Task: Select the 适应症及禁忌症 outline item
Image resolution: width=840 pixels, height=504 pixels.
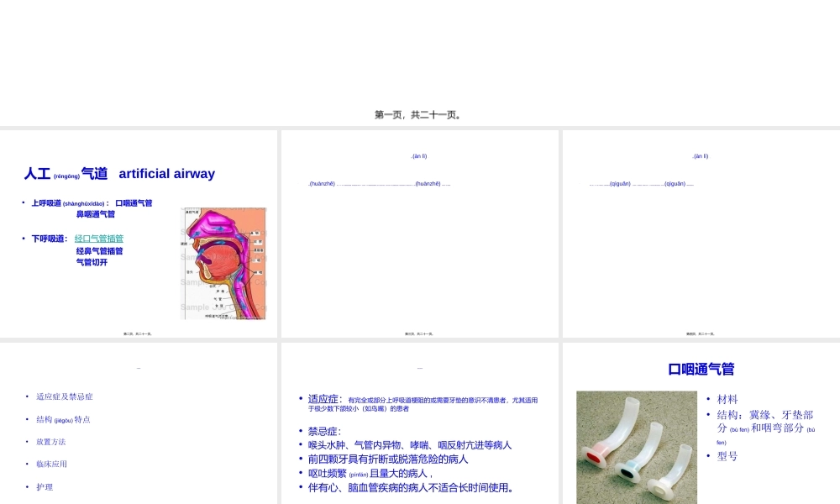Action: pyautogui.click(x=64, y=396)
